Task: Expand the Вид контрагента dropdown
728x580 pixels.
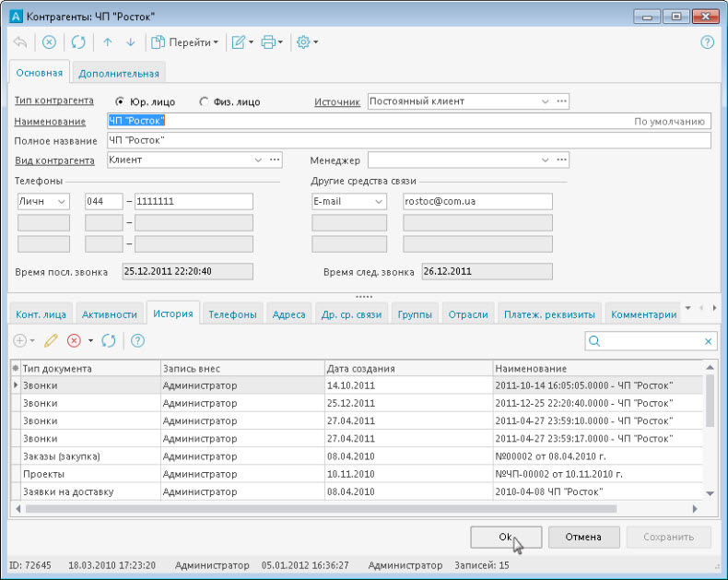Action: pos(258,160)
